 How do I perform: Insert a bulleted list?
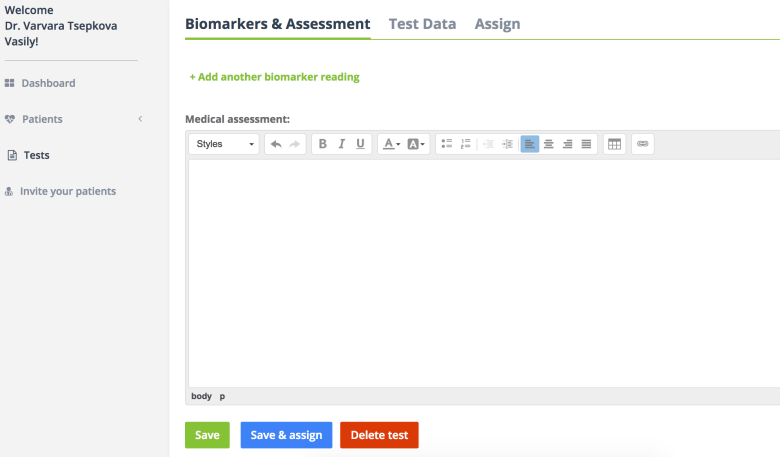point(447,144)
